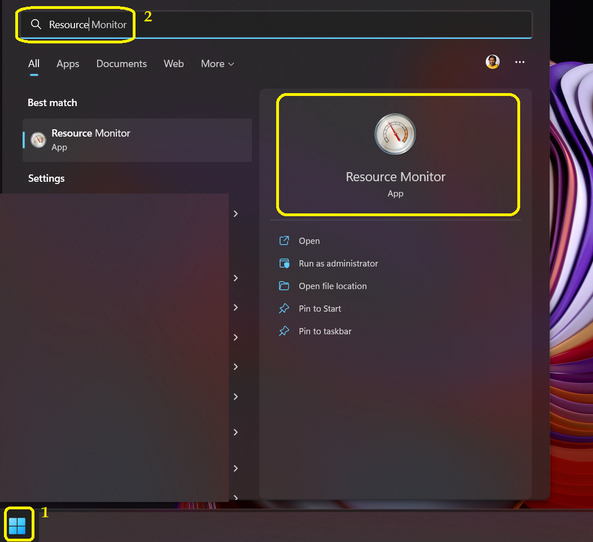Viewport: 593px width, 542px height.
Task: Open the three-dot options menu
Action: [520, 62]
